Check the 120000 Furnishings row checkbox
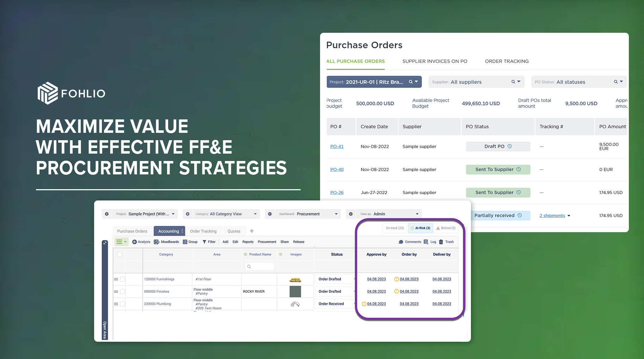Viewport: 644px width, 359px height. tap(122, 279)
